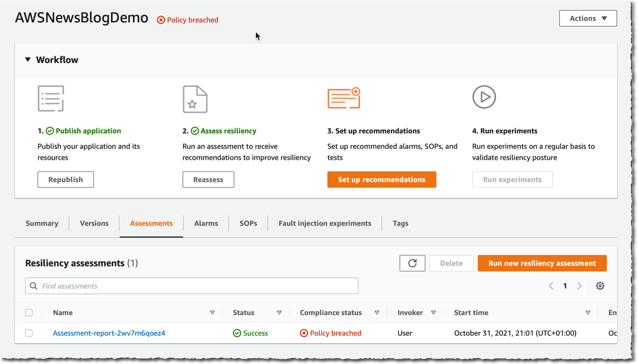This screenshot has height=364, width=638.
Task: Click Run new resiliency assessment
Action: (x=542, y=263)
